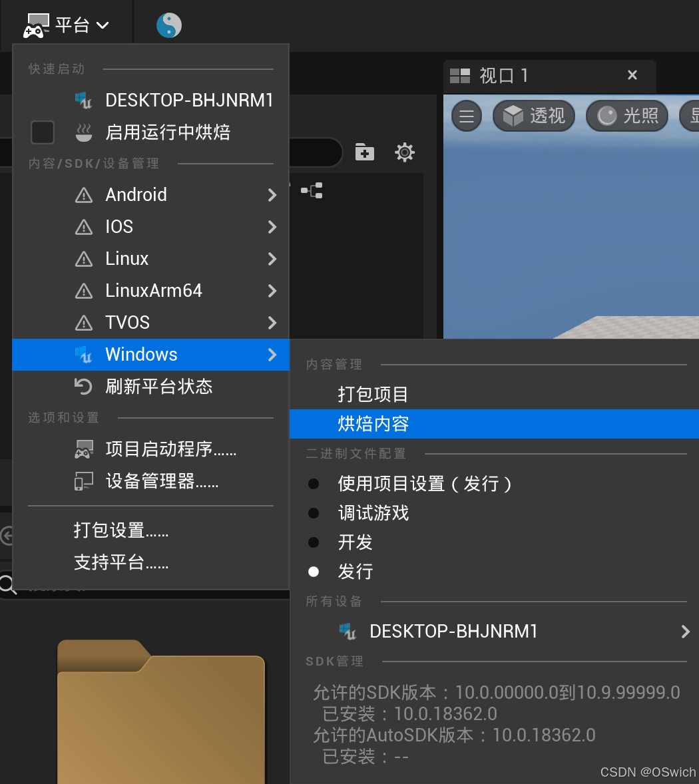This screenshot has height=784, width=699.
Task: Expand the IOS submenu chevron
Action: (x=272, y=227)
